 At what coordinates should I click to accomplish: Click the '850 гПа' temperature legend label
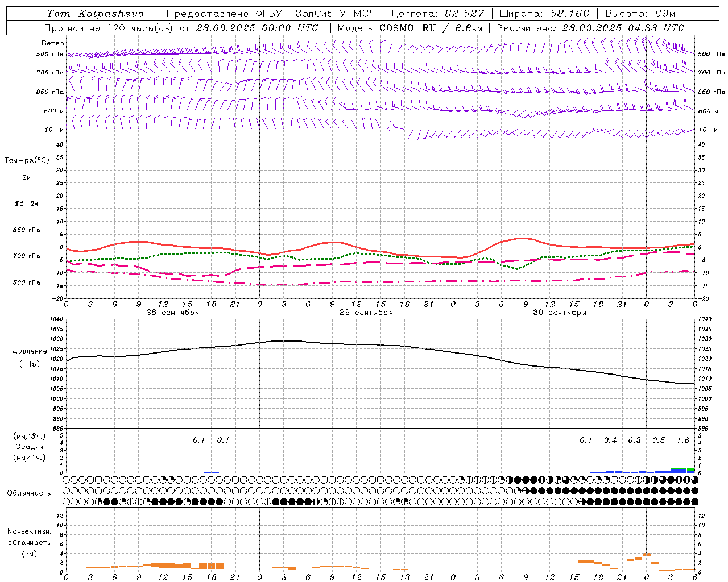pyautogui.click(x=27, y=230)
